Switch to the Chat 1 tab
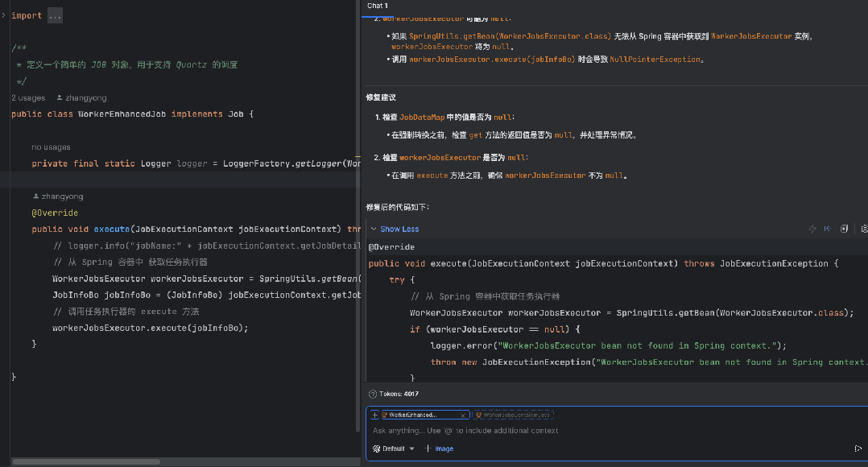This screenshot has width=868, height=467. click(378, 6)
